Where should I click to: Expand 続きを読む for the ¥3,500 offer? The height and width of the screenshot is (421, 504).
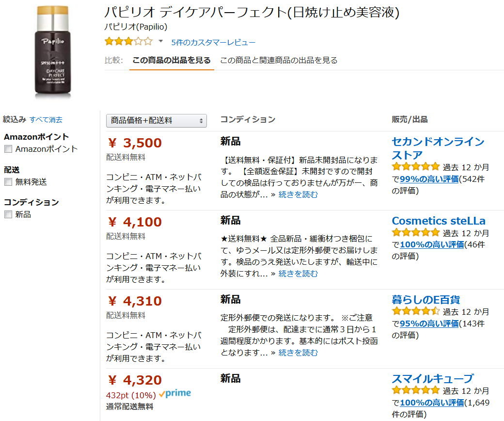tap(298, 195)
